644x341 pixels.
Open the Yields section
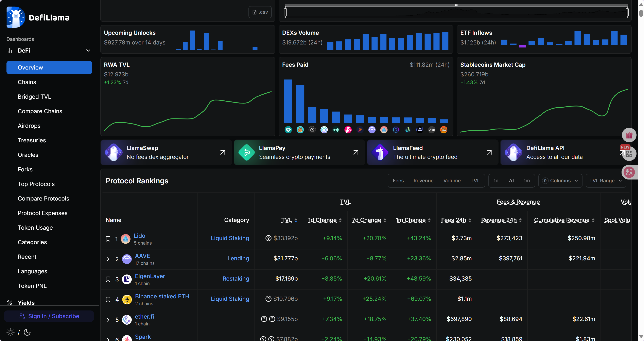[x=26, y=303]
